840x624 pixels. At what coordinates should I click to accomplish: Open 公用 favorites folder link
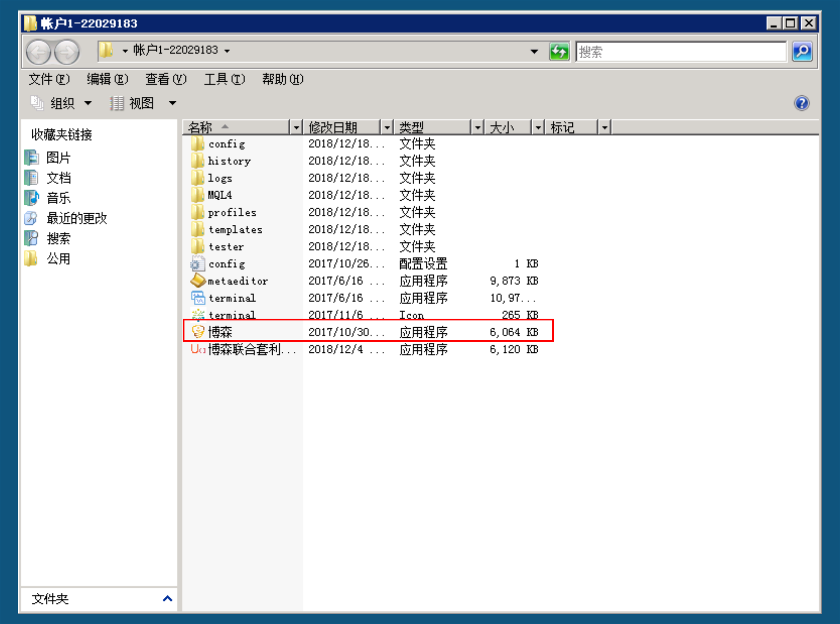(47, 259)
